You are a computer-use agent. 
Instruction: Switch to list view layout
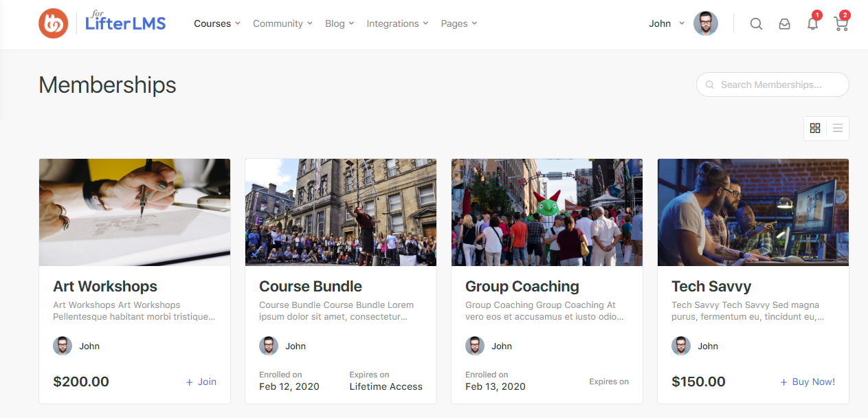[x=837, y=129]
